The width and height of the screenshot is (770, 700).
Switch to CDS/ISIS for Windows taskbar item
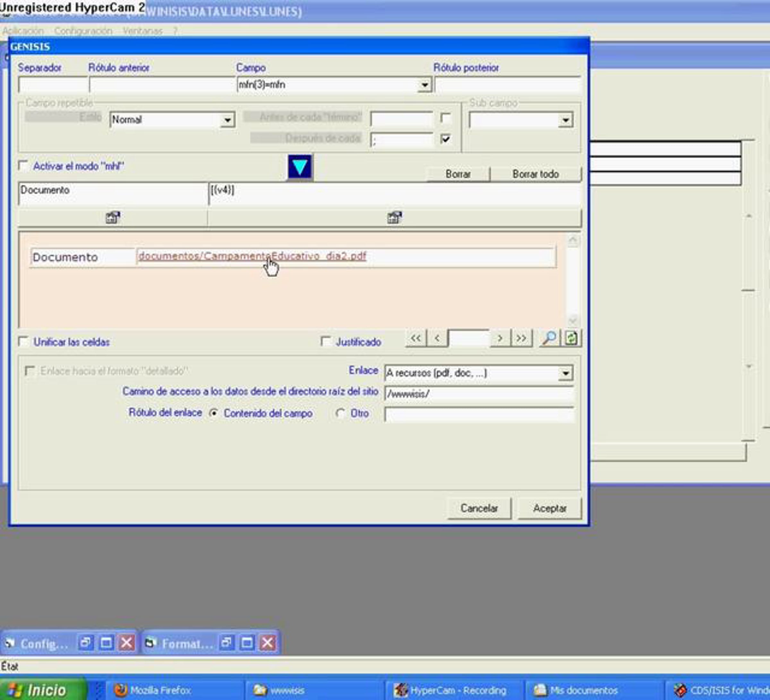pos(718,690)
